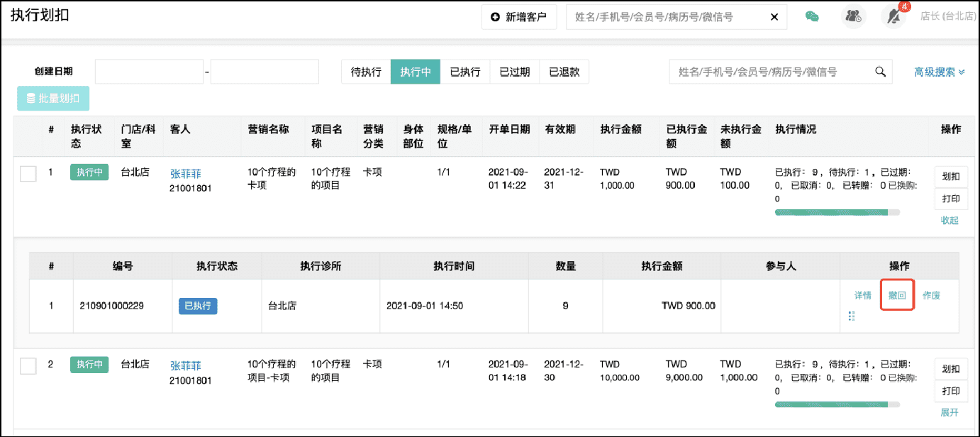The width and height of the screenshot is (980, 437).
Task: Check the checkbox for row 1
Action: tap(28, 174)
